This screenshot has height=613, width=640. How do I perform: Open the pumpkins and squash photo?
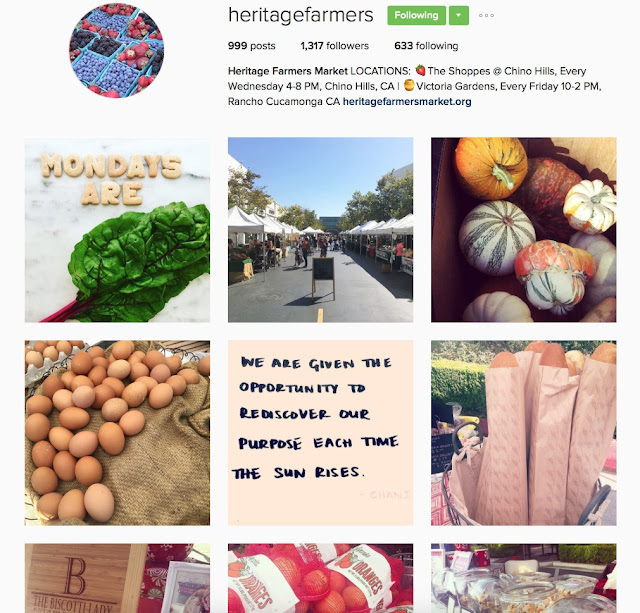524,230
